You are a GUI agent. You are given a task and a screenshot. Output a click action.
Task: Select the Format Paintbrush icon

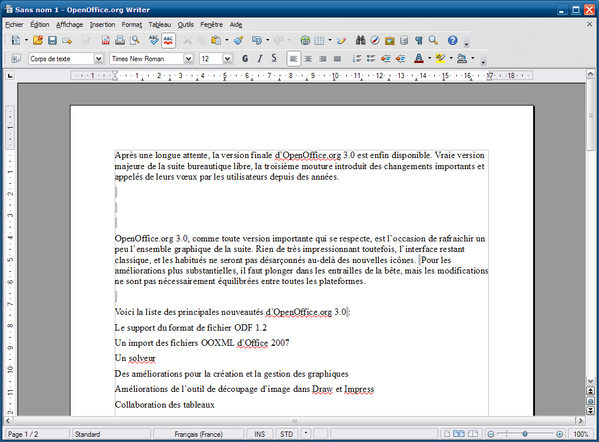pyautogui.click(x=238, y=40)
